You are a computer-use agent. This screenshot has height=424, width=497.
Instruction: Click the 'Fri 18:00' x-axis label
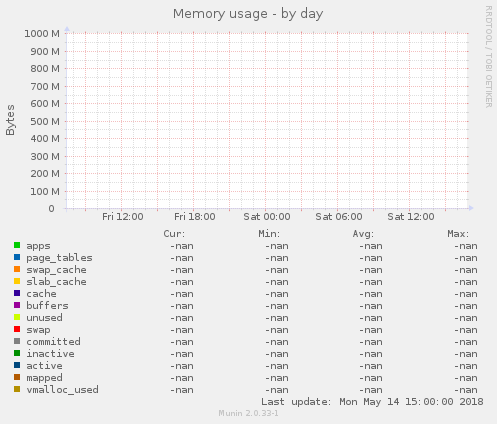pyautogui.click(x=195, y=217)
